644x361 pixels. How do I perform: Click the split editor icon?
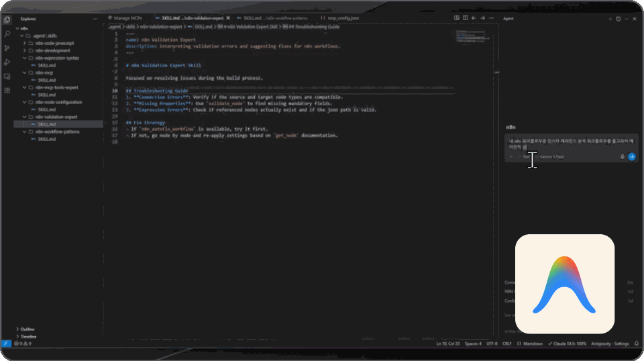[466, 18]
